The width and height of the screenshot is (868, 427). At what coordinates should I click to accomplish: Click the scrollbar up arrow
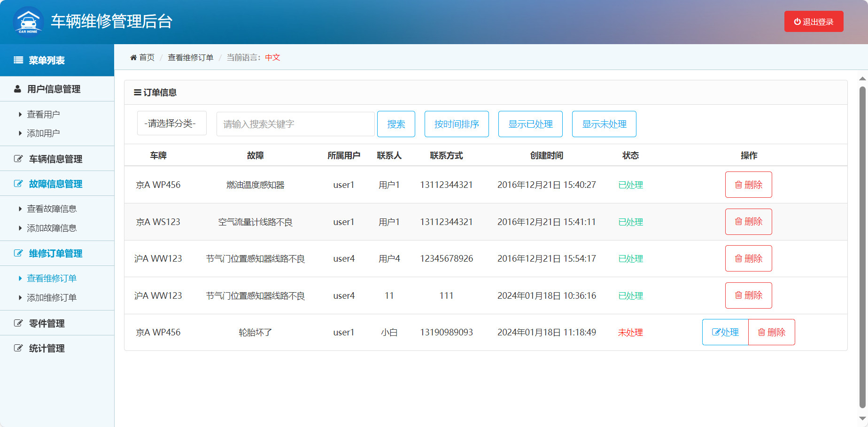(x=862, y=79)
